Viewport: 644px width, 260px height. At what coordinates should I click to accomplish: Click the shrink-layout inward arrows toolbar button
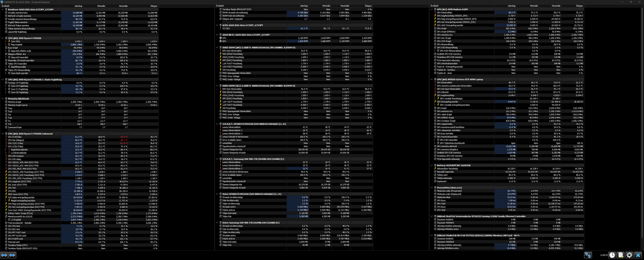click(12, 255)
